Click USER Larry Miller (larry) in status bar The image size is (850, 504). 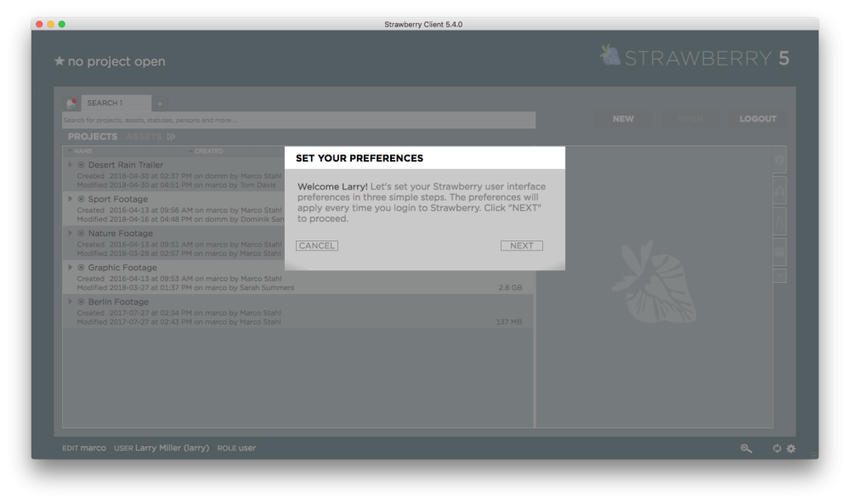pyautogui.click(x=161, y=448)
